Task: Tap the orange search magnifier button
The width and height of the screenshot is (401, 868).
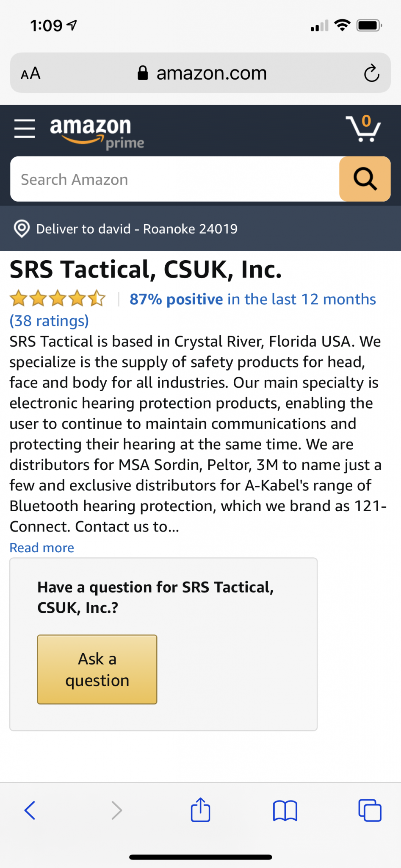Action: 365,179
